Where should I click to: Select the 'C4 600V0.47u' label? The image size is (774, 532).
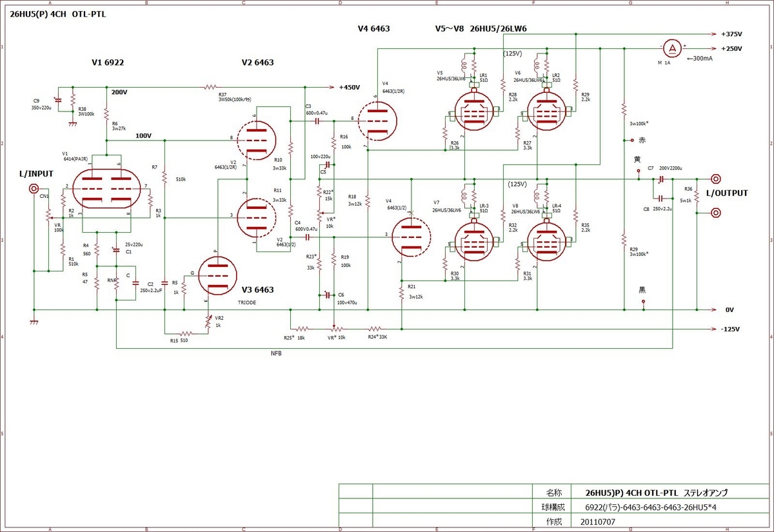pos(306,226)
